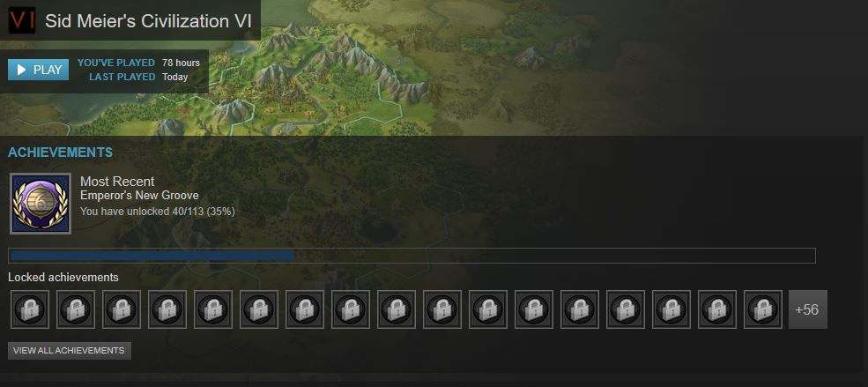Launch the game with the PLAY button
The height and width of the screenshot is (387, 868).
pos(38,70)
